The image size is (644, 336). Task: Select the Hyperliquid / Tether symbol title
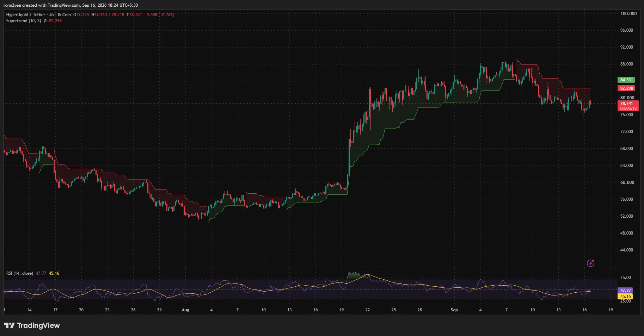26,15
